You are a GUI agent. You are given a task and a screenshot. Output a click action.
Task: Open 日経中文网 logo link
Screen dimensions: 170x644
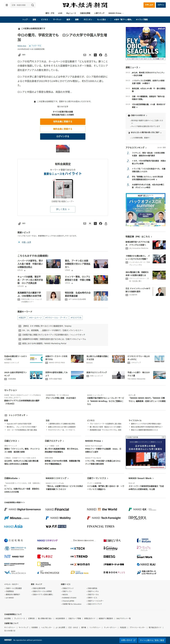[56, 526]
